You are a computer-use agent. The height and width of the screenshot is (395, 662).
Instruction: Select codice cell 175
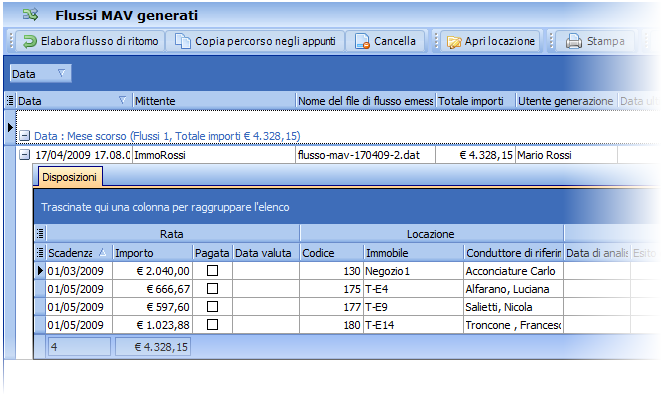tap(331, 289)
